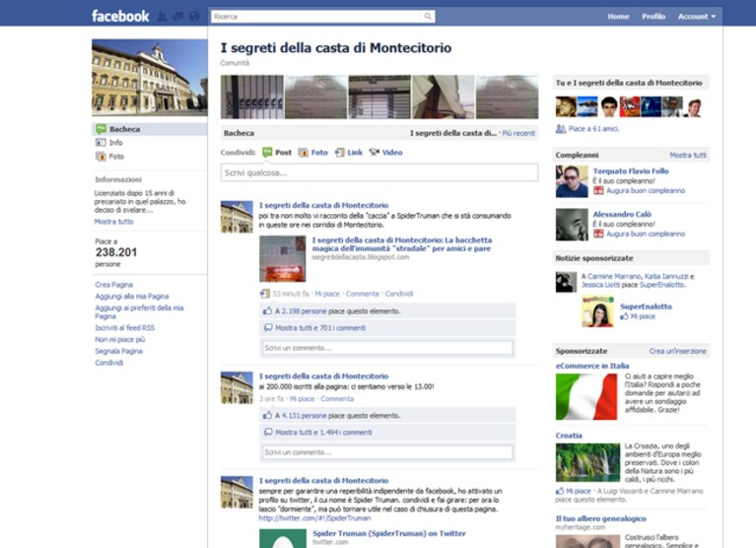
Task: Select Bacheca in left sidebar
Action: tap(150, 129)
